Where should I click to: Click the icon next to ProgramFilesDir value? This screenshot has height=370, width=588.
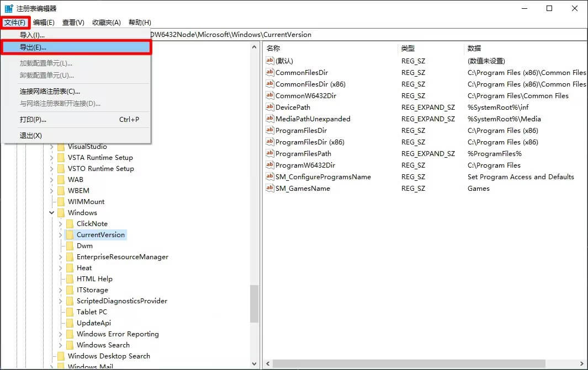click(270, 130)
